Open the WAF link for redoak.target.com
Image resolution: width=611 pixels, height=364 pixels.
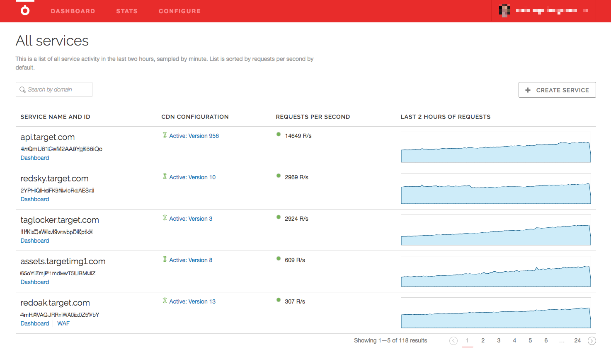point(63,323)
